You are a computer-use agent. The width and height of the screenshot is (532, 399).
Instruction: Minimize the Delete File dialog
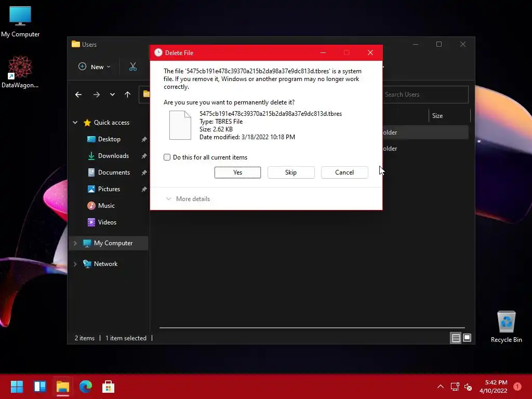(x=323, y=52)
